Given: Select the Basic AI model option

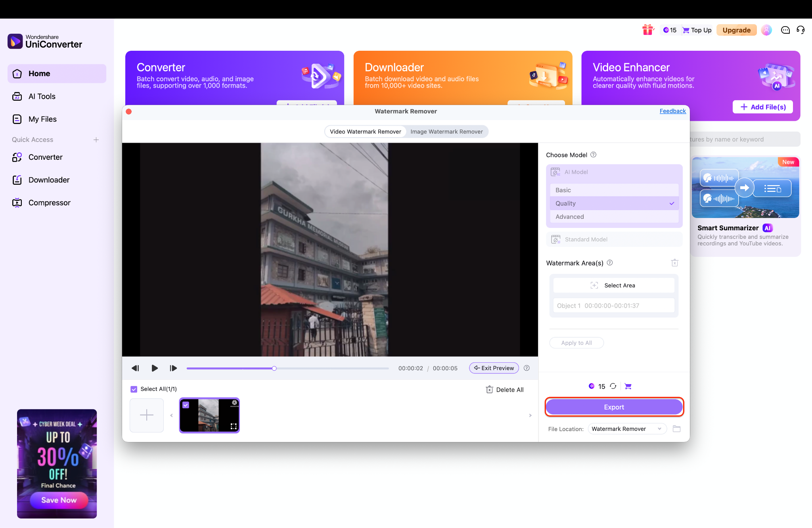Looking at the screenshot, I should click(x=614, y=190).
